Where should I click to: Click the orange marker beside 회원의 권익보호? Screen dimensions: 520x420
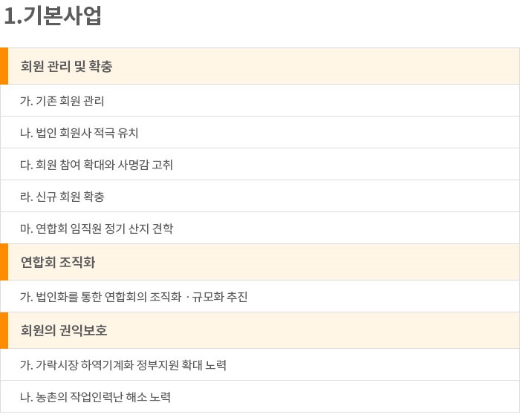(4, 330)
